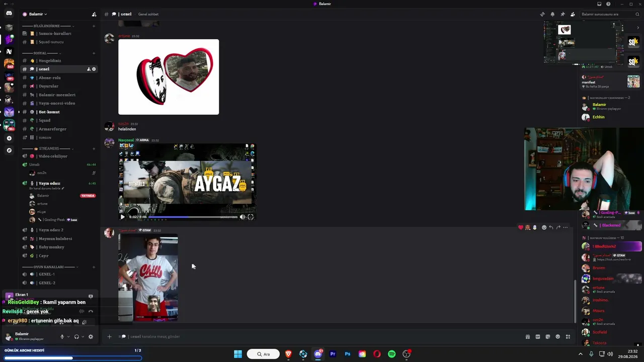Switch to the Abone-rolu channel
644x362 pixels.
point(60,78)
